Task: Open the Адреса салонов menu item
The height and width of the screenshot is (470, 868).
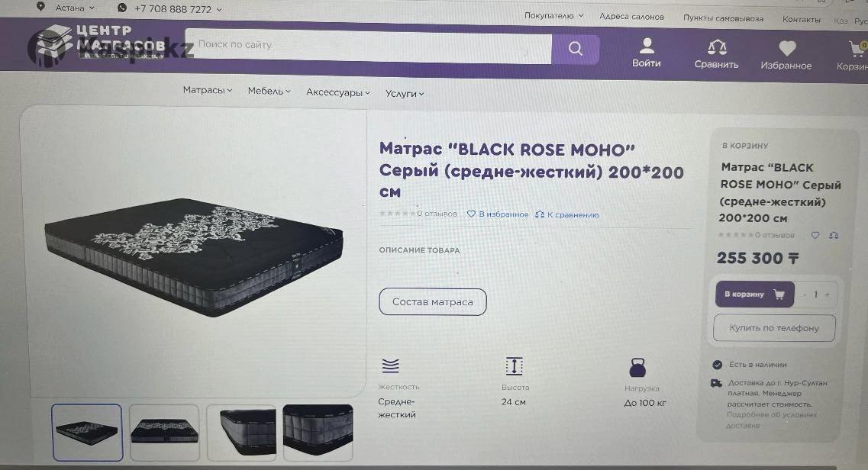Action: tap(631, 17)
